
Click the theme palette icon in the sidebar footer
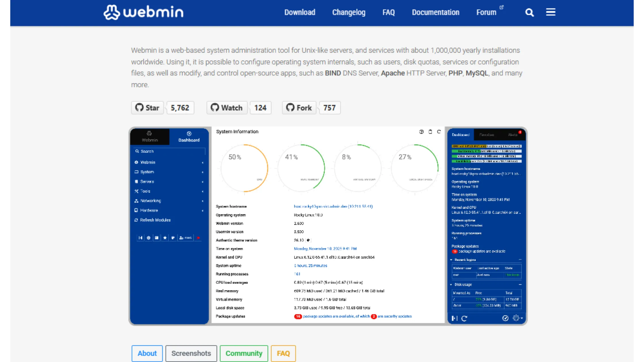(x=173, y=238)
